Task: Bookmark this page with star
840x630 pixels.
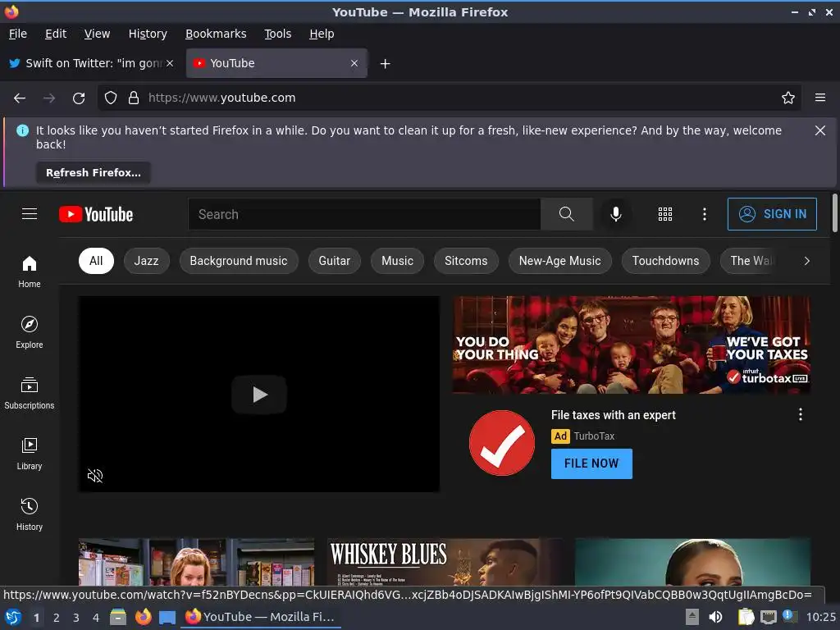Action: pos(788,98)
